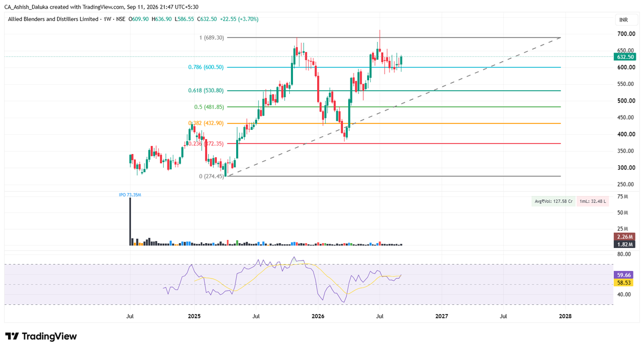Click the 25 M volume axis label
This screenshot has width=644, height=350.
(622, 229)
